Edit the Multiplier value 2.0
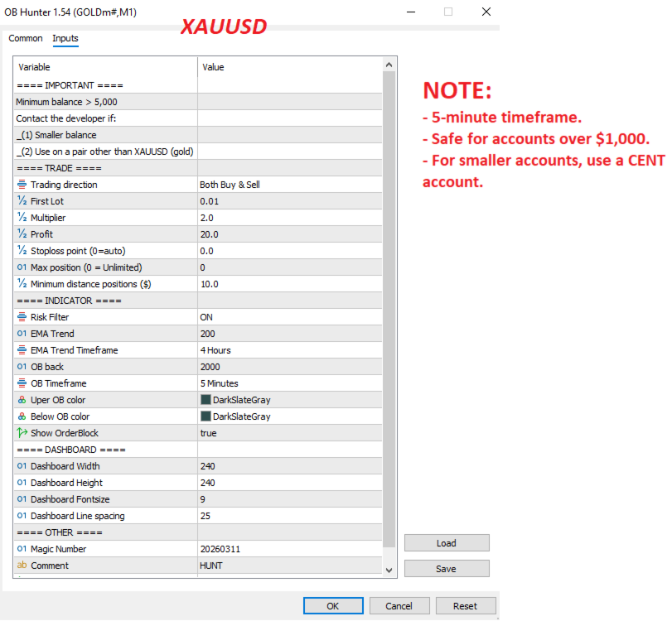 (290, 218)
